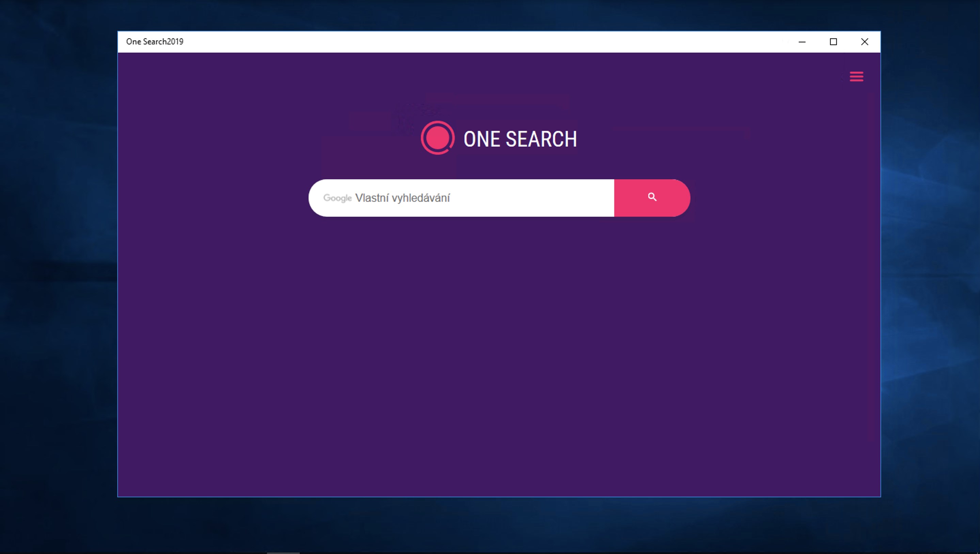980x554 pixels.
Task: Click the Google logo inside search field
Action: [337, 198]
